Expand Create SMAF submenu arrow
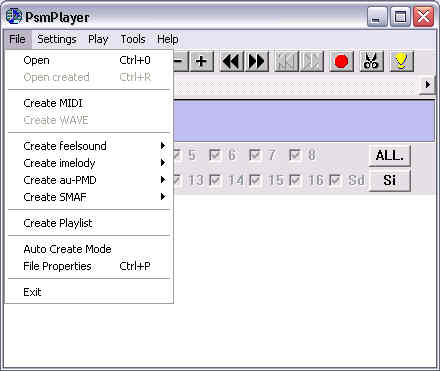The width and height of the screenshot is (440, 371). (x=163, y=197)
